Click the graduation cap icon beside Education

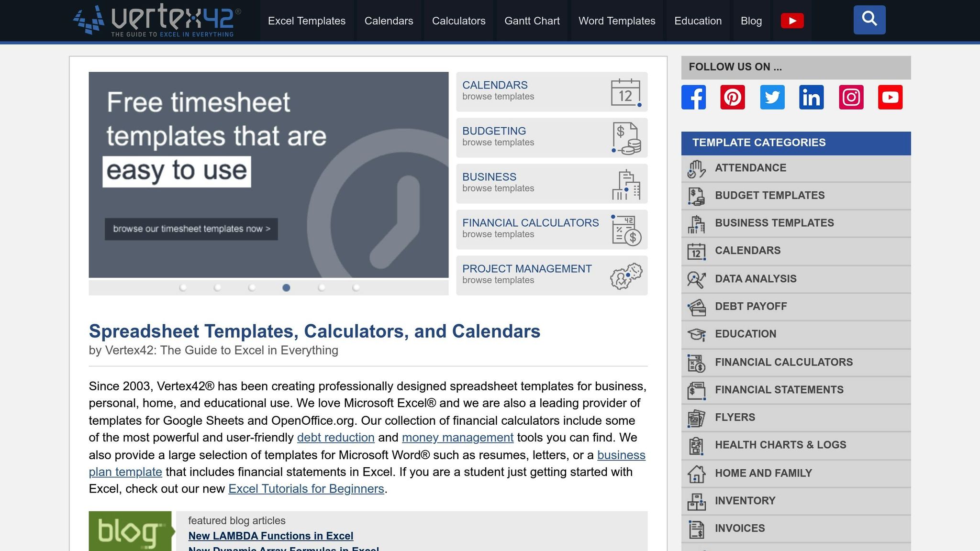point(696,334)
